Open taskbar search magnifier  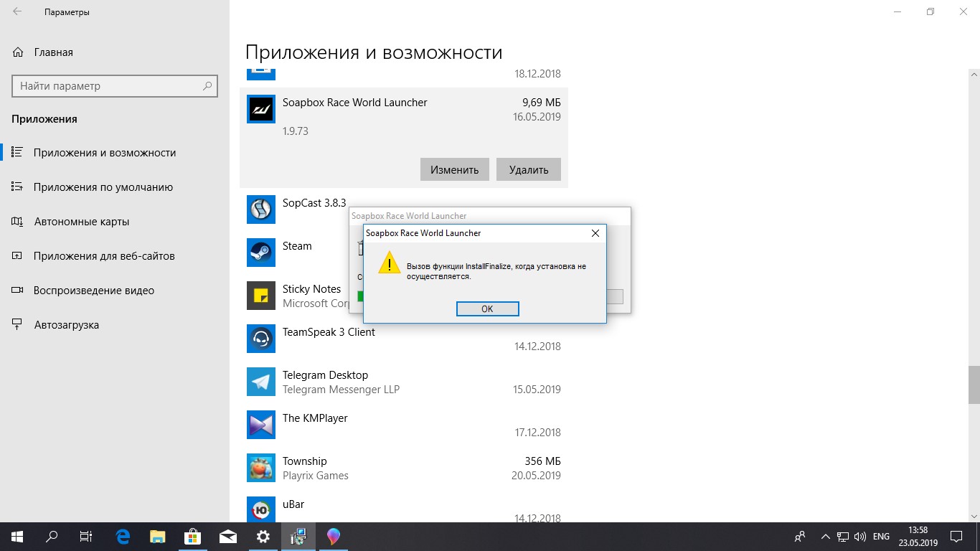(52, 536)
